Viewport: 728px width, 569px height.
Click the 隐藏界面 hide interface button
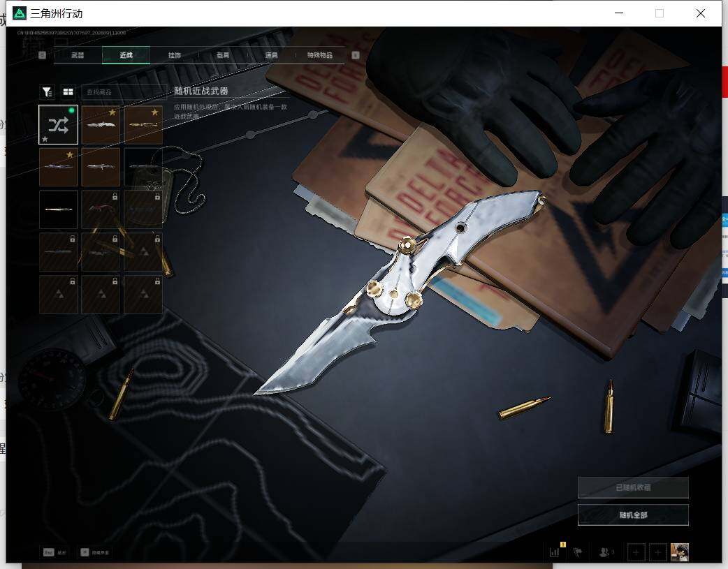tap(95, 552)
